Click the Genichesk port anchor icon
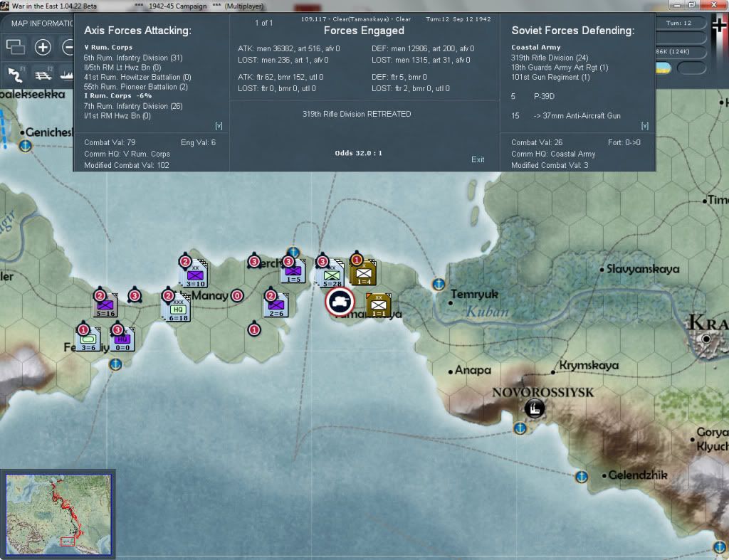The image size is (729, 560). [x=25, y=145]
